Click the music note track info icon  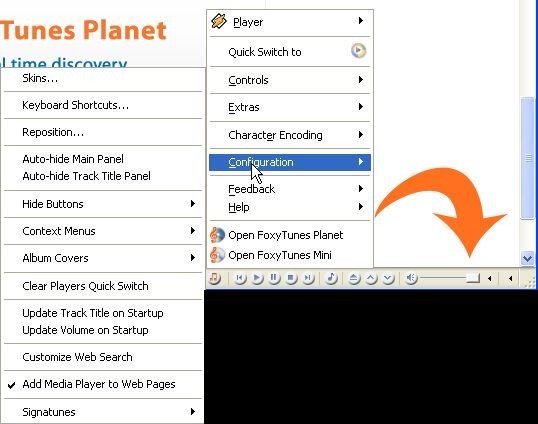click(331, 278)
